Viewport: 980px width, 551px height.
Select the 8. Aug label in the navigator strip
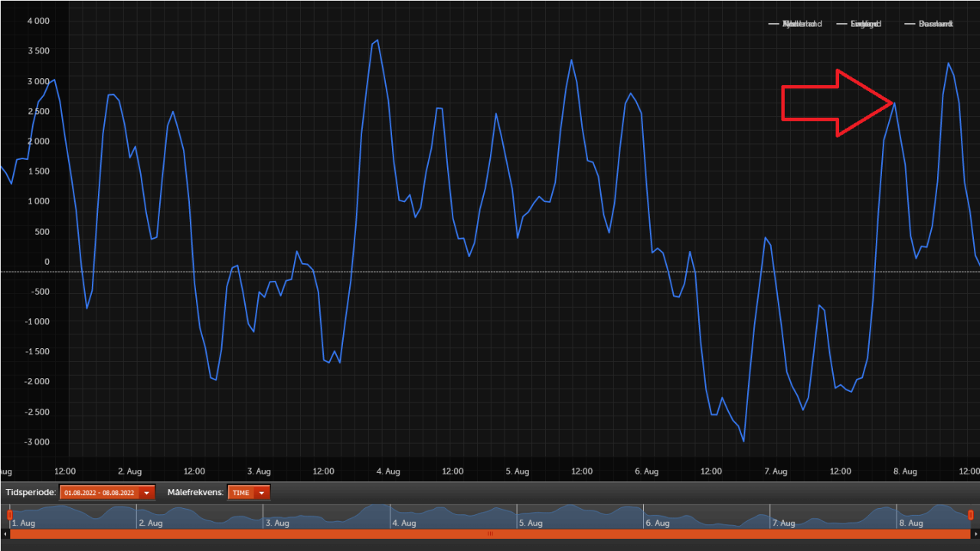(912, 523)
